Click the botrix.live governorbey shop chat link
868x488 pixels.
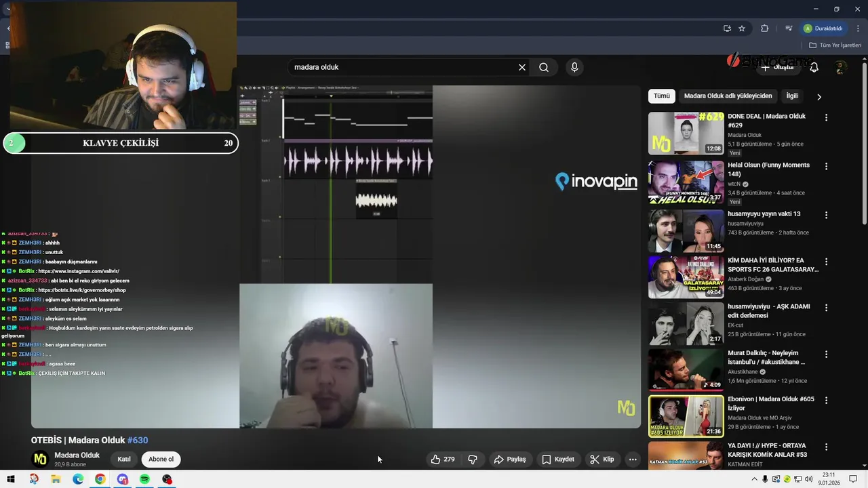pos(82,290)
